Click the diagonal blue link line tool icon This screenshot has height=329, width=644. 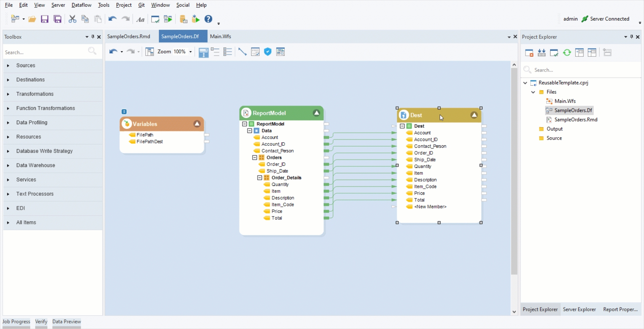click(242, 52)
